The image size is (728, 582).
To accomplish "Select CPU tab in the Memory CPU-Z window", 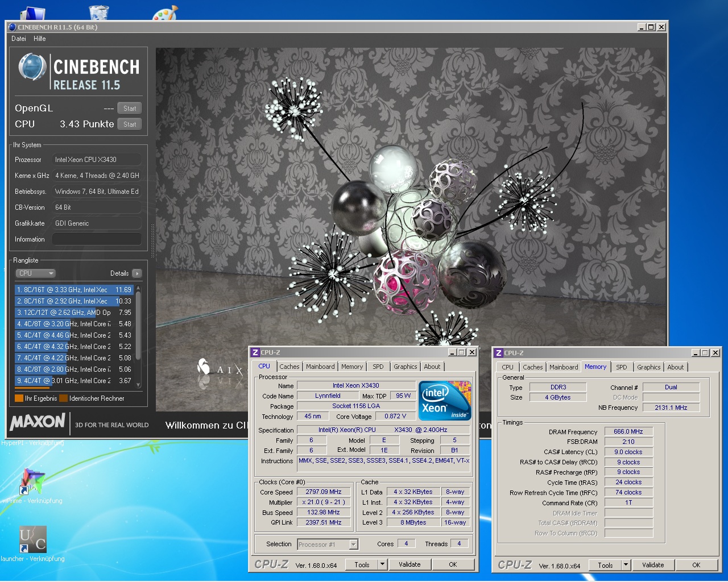I will (508, 367).
